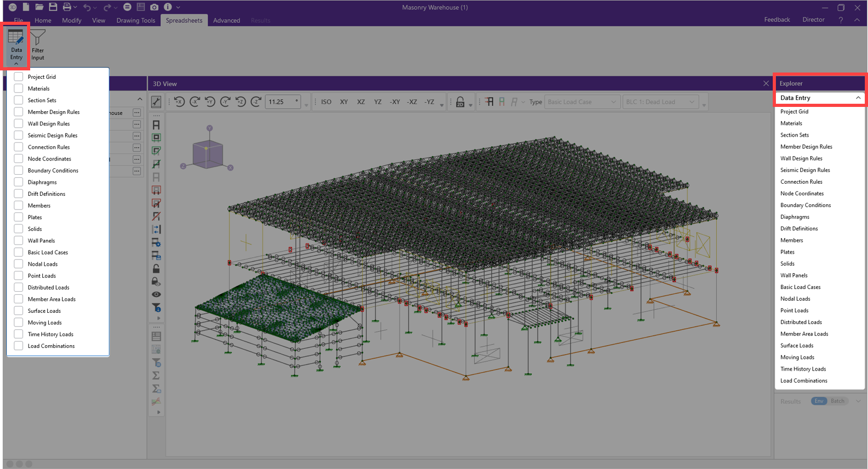The height and width of the screenshot is (469, 868).
Task: Click the Feedback button
Action: pyautogui.click(x=776, y=20)
